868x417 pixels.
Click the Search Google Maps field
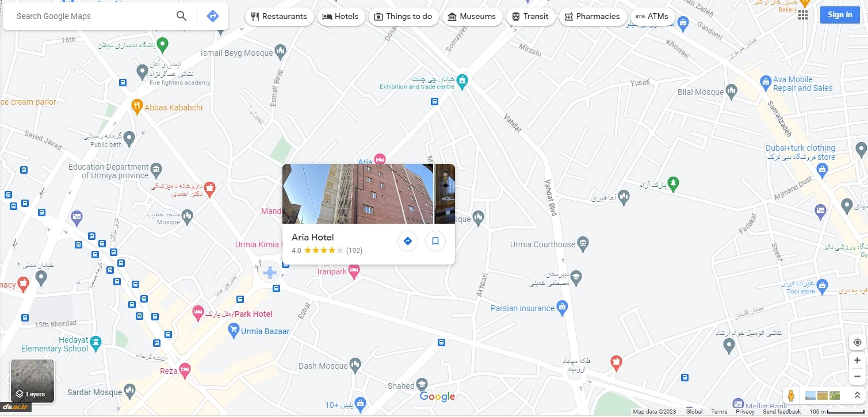(x=92, y=16)
